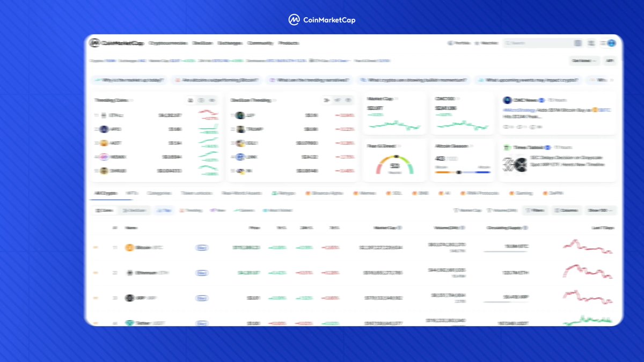Click the Tether coin icon
This screenshot has width=644, height=362.
point(129,323)
